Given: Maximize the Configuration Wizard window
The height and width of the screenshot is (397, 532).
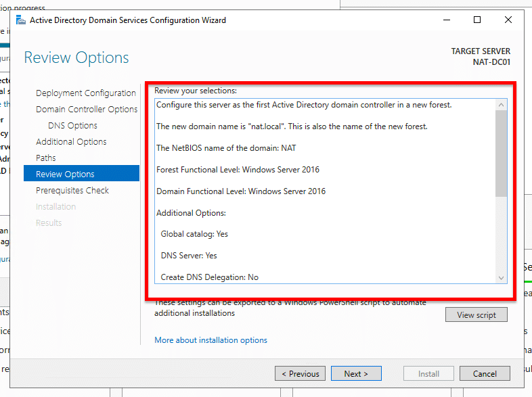Looking at the screenshot, I should tap(477, 20).
